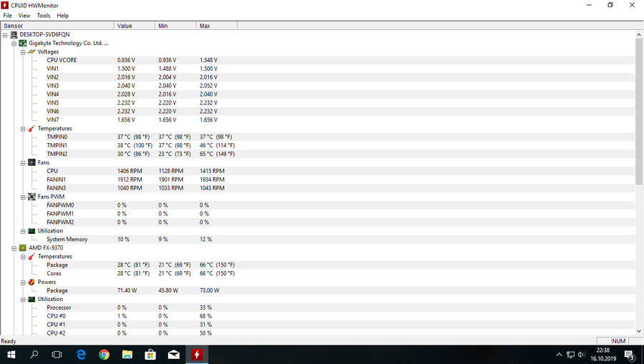
Task: Open the notification center icon
Action: tap(629, 355)
